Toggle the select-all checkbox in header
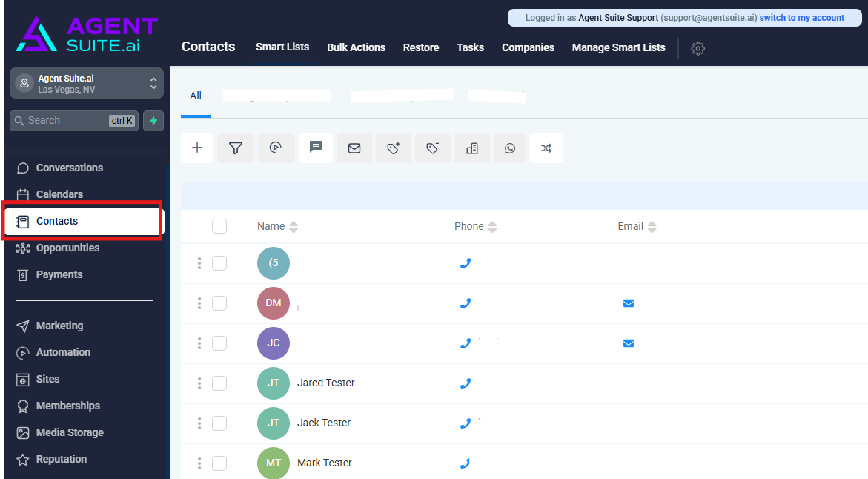This screenshot has width=868, height=479. coord(219,226)
